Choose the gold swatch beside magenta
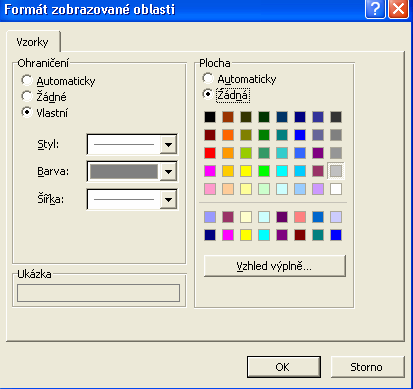This screenshot has width=413, height=389. (228, 171)
